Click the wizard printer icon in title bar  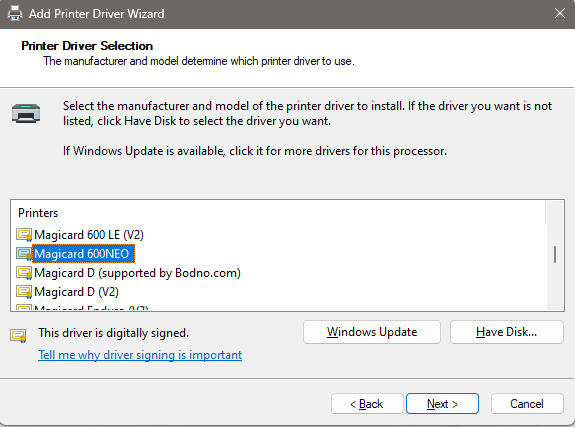click(x=15, y=14)
